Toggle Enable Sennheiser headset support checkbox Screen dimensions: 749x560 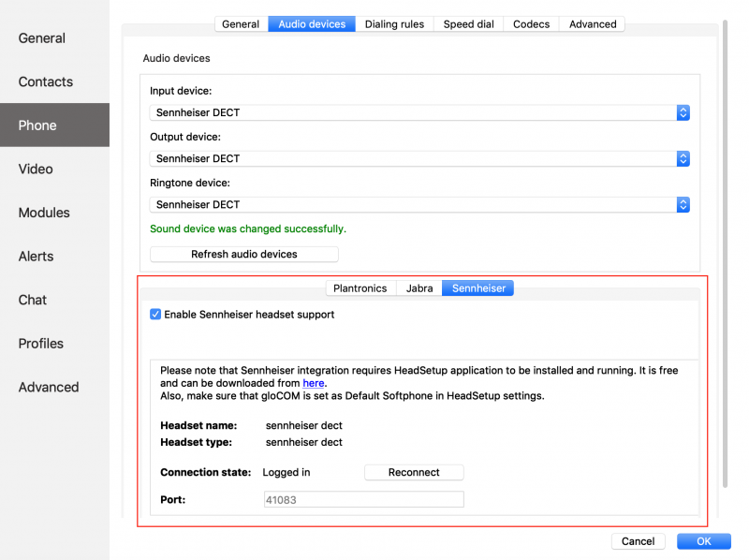click(155, 315)
